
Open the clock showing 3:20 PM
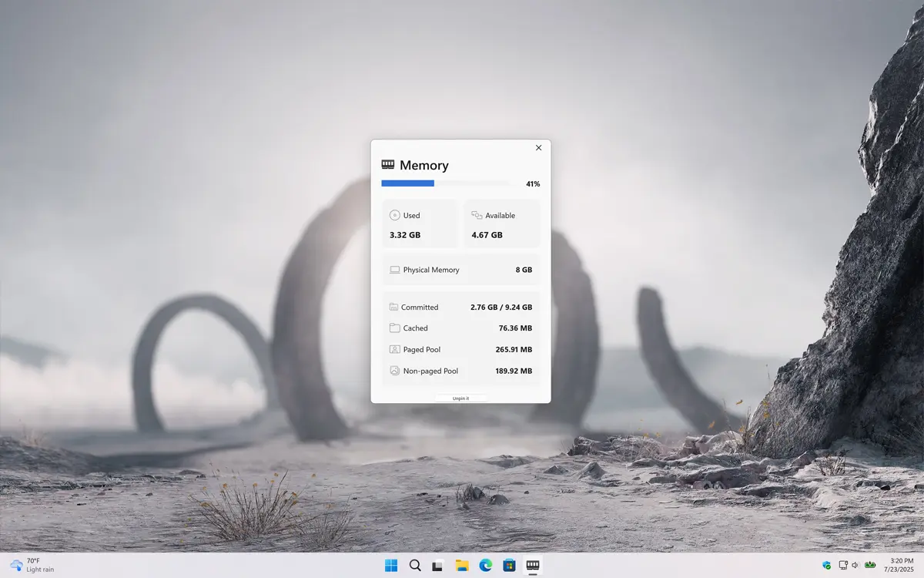click(x=901, y=565)
